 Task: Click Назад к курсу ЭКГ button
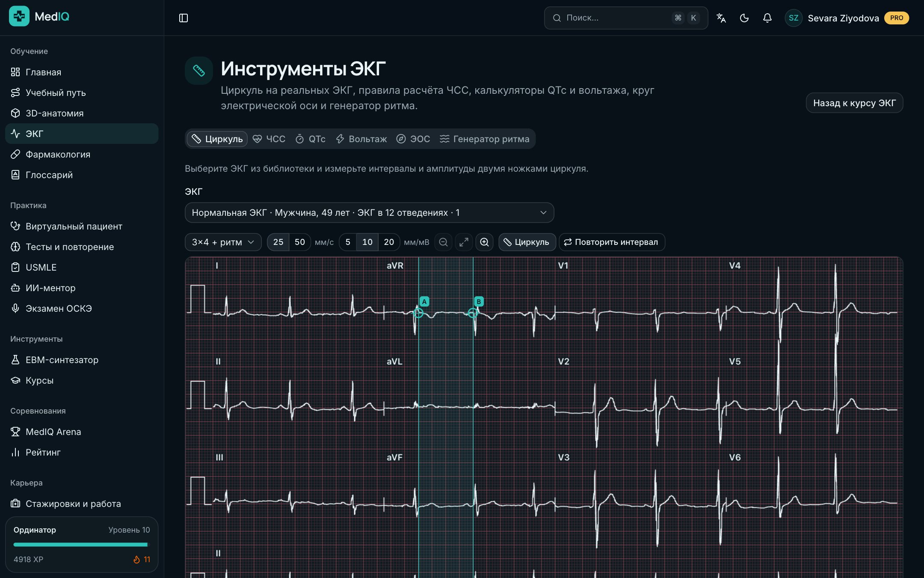854,103
